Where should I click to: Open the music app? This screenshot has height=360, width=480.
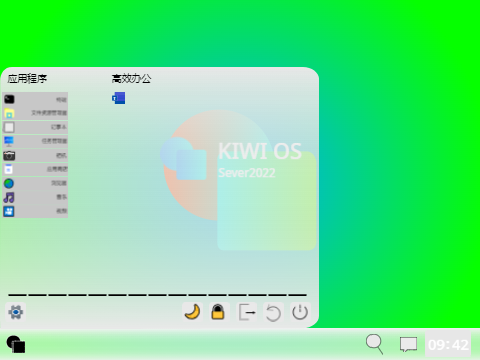point(35,197)
